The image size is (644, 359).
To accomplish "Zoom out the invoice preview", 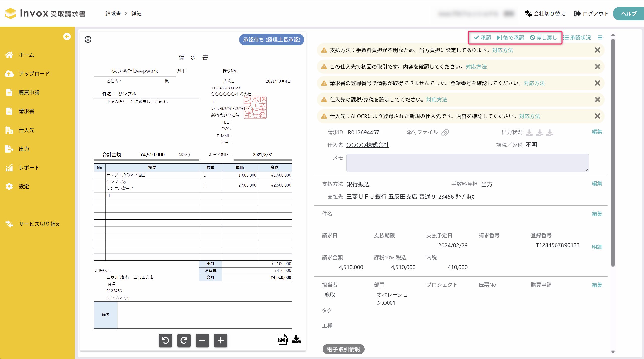I will pyautogui.click(x=202, y=340).
